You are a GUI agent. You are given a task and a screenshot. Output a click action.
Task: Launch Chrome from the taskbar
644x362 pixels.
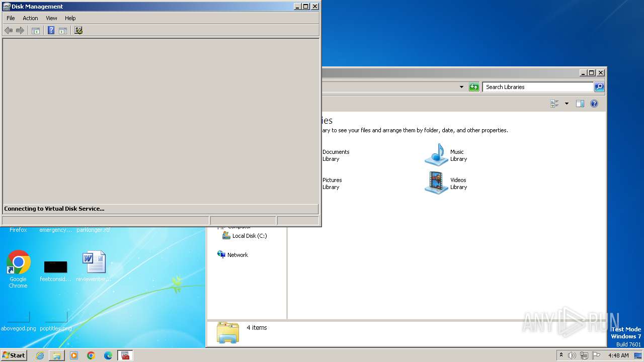(x=91, y=355)
